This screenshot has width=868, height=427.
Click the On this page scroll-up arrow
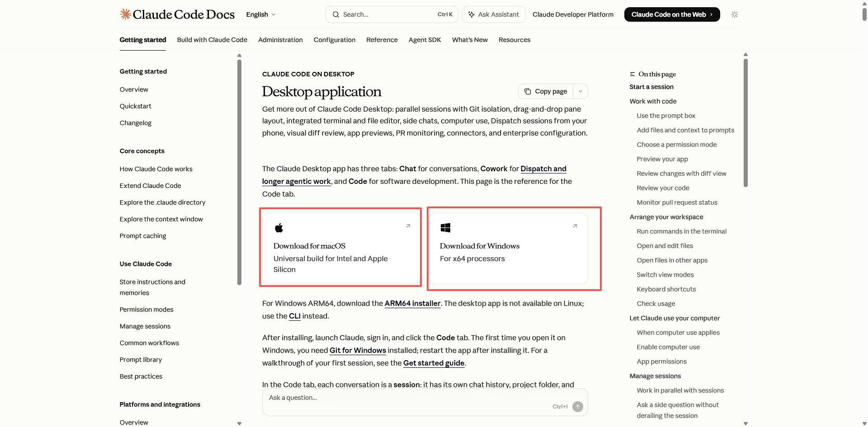[x=745, y=55]
